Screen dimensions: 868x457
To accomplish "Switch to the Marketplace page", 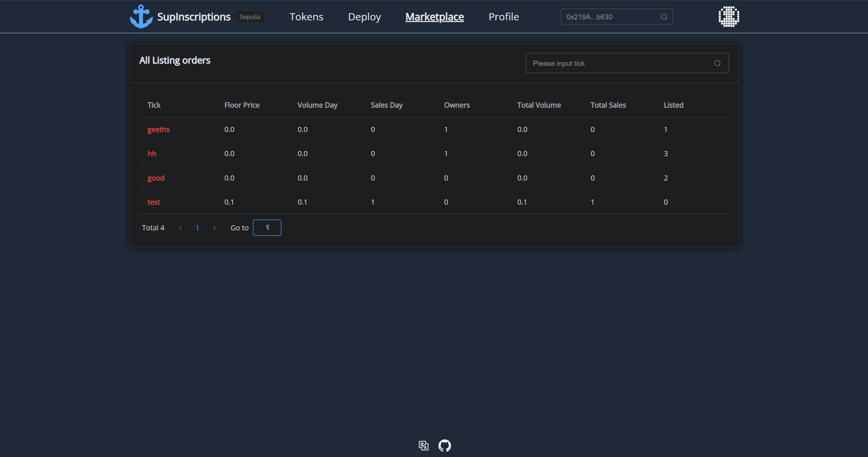I will coord(434,17).
